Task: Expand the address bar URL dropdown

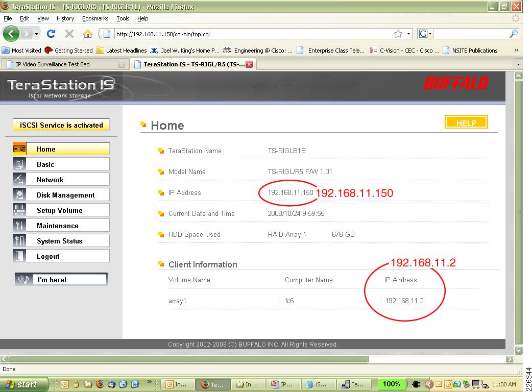Action: click(409, 34)
